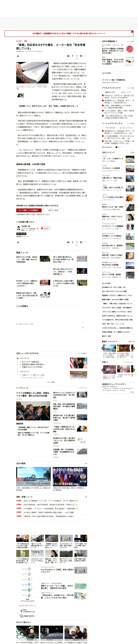This screenshot has width=138, height=644.
Task: Select the はてなブックマーク social ranking tab
Action: pos(126,128)
